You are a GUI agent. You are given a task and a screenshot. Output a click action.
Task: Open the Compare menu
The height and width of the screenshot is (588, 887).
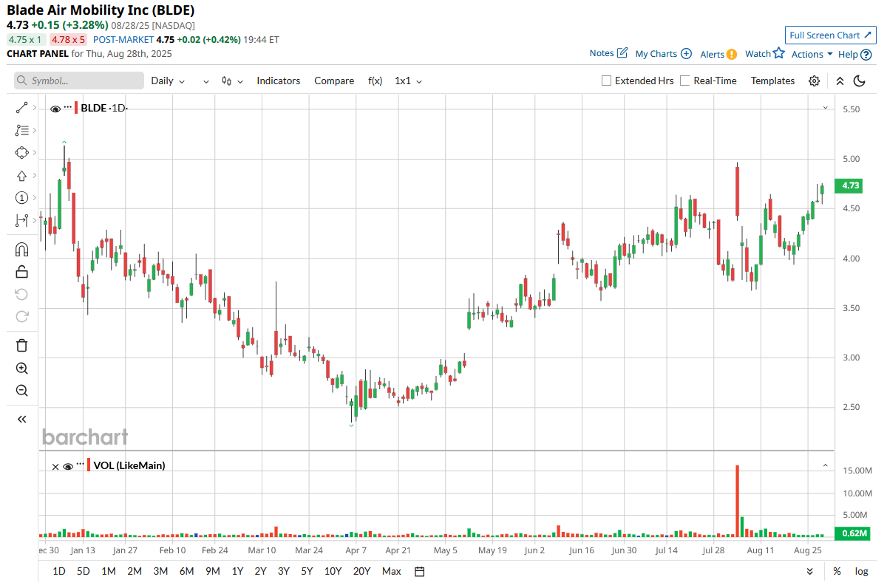tap(334, 81)
